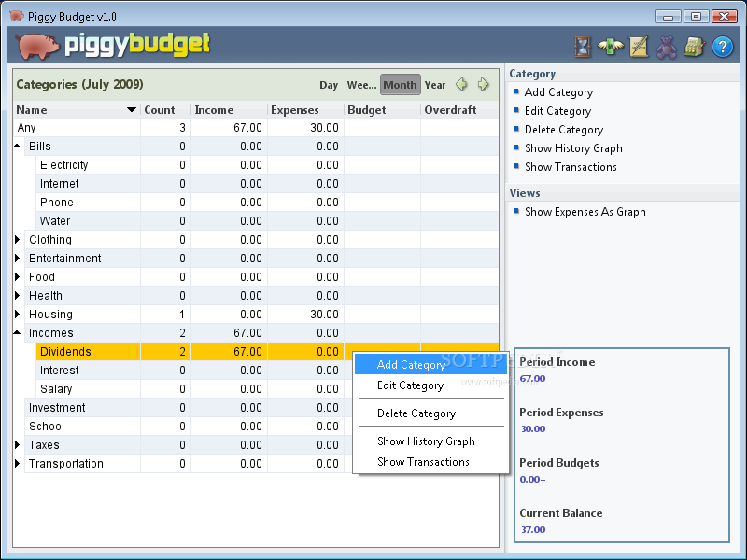
Task: Click the Period Expenses value 30.00 in the summary
Action: pos(532,428)
